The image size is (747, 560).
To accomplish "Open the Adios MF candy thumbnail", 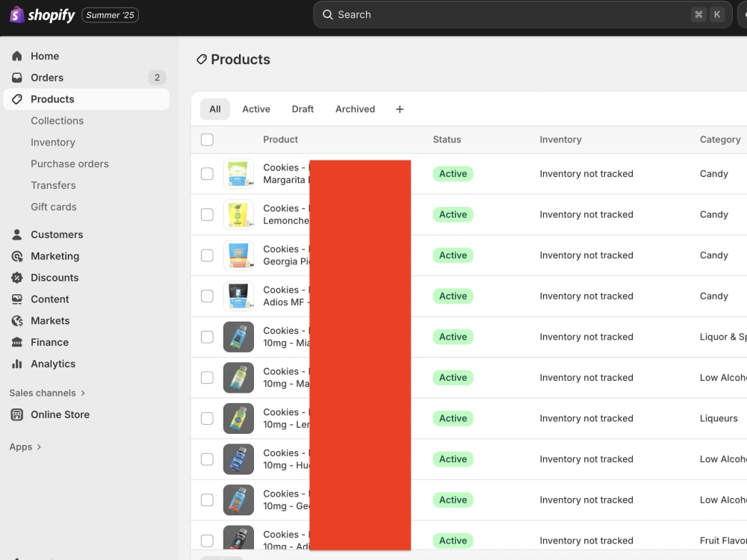I will click(x=238, y=296).
